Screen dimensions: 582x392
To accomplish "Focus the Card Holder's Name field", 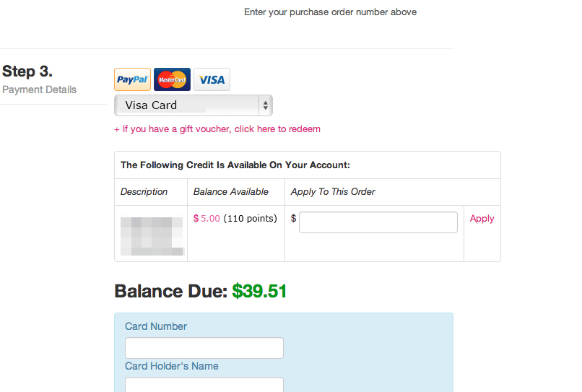I will coord(204,386).
